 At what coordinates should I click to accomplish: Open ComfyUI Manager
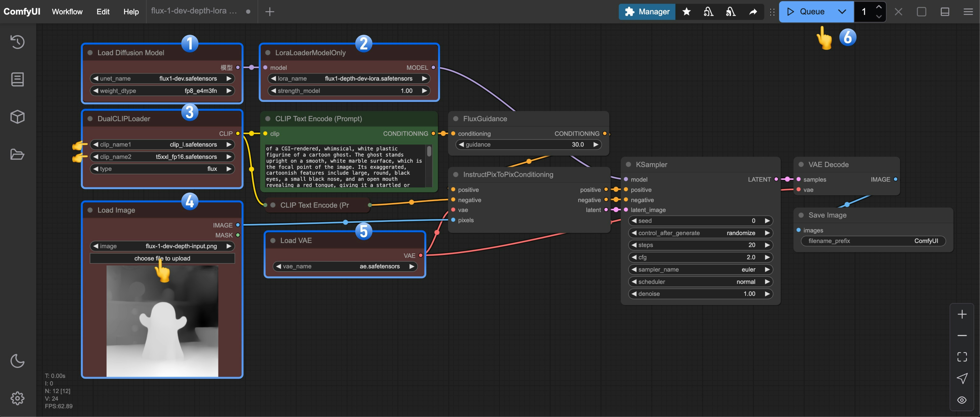pyautogui.click(x=647, y=12)
